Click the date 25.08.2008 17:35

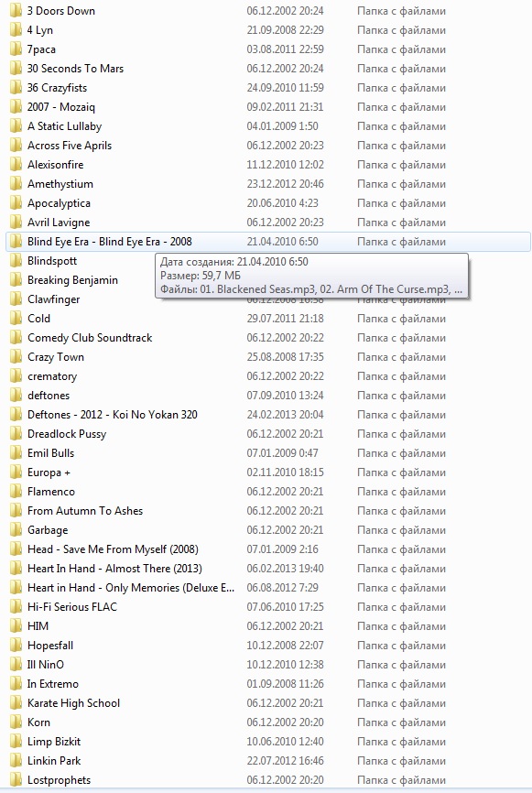pos(285,356)
